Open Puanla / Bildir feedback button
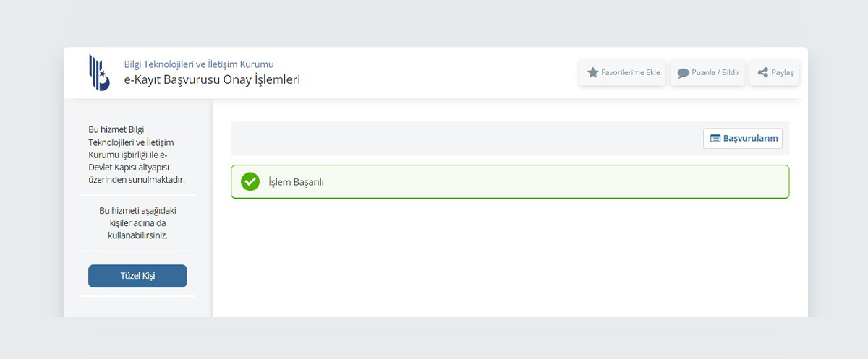Screen dimensions: 868x359 707,73
